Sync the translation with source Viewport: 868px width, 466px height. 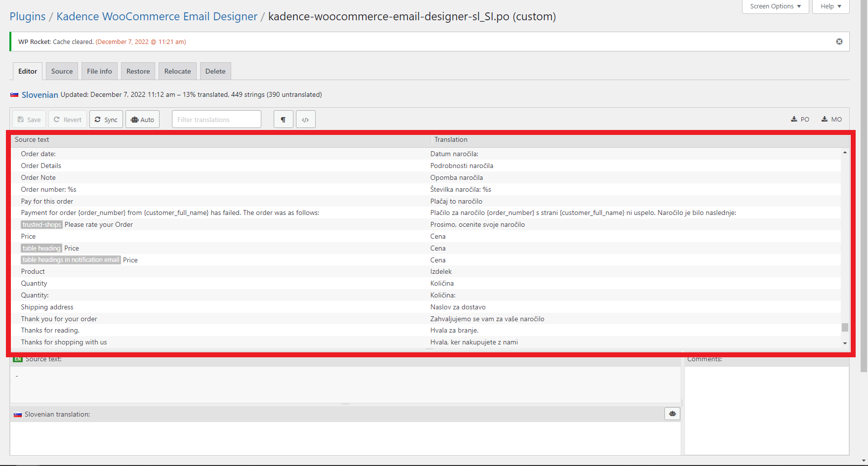(106, 119)
